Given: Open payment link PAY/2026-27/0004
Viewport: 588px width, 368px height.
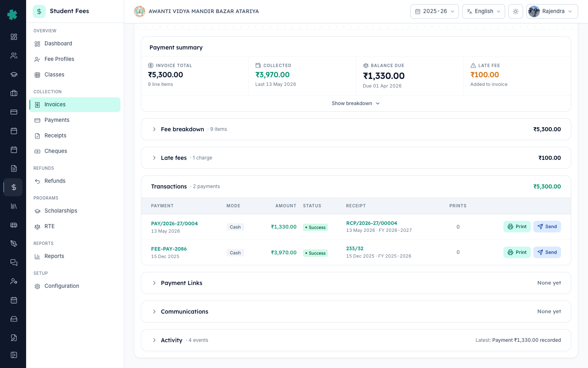Looking at the screenshot, I should pos(174,224).
